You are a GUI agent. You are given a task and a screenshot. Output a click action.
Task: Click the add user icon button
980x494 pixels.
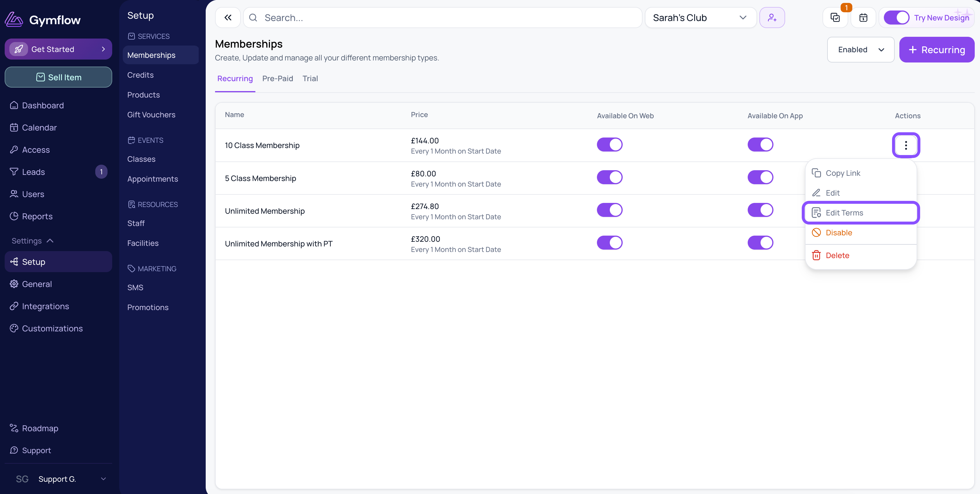[772, 18]
